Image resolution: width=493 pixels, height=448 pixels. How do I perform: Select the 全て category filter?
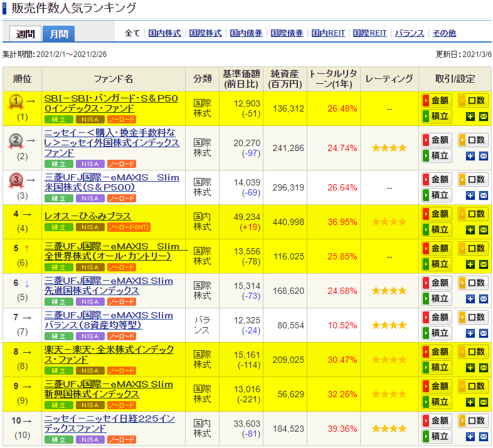[x=132, y=33]
